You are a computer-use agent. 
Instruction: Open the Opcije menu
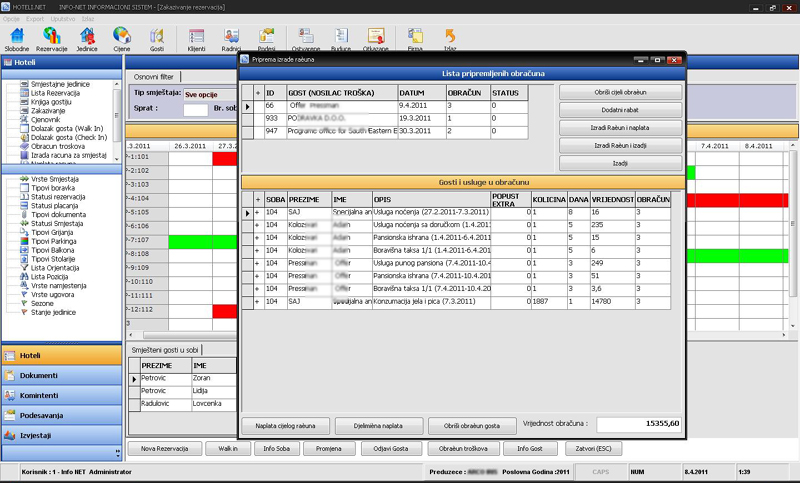pos(11,19)
